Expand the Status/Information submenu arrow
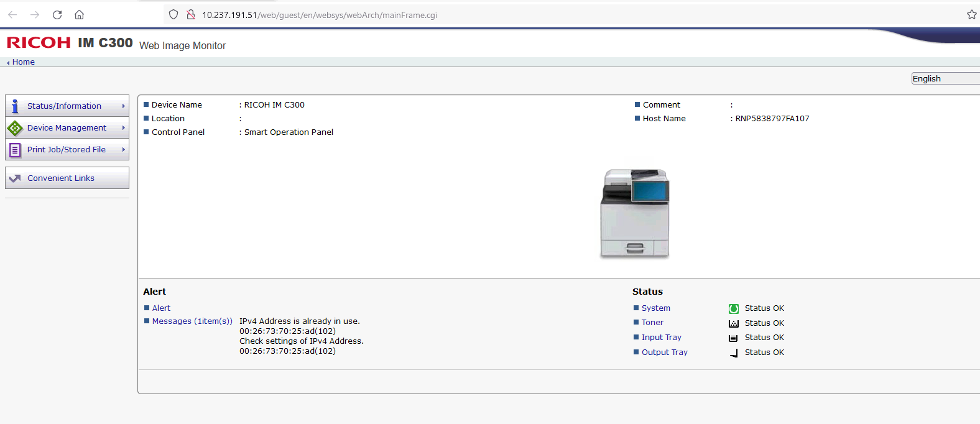Image resolution: width=980 pixels, height=424 pixels. 124,106
